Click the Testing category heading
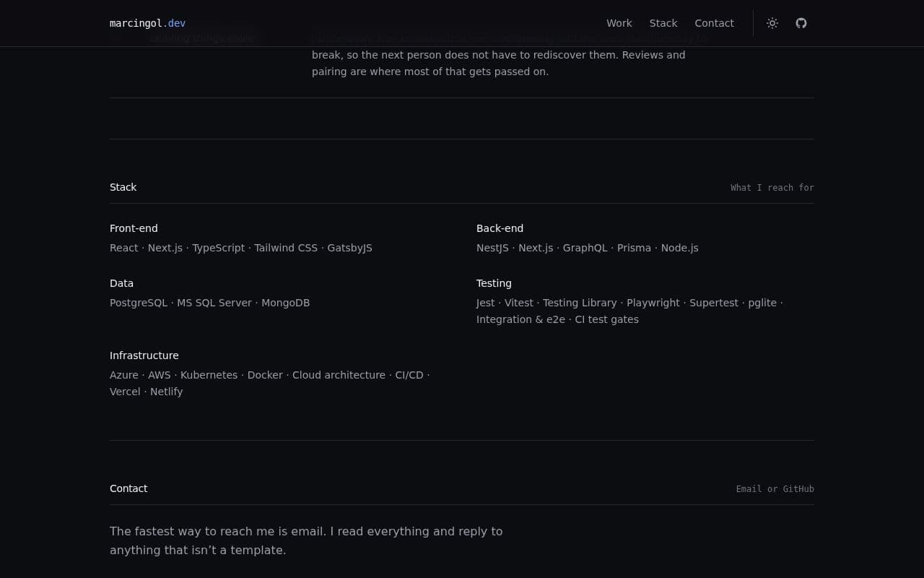The image size is (924, 578). point(494,283)
